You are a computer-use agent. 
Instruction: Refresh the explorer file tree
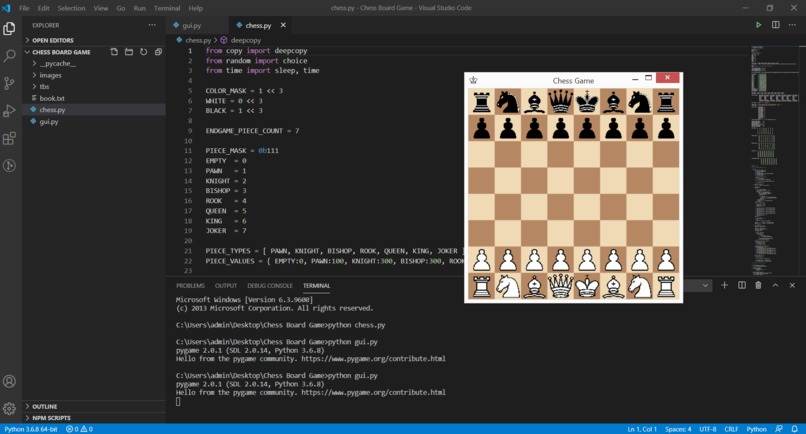143,52
